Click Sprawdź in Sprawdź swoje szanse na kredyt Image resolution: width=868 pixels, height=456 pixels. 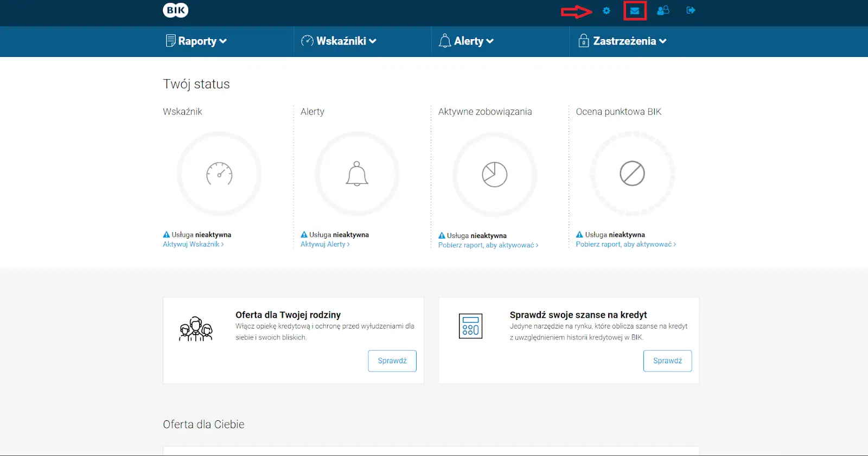coord(668,361)
